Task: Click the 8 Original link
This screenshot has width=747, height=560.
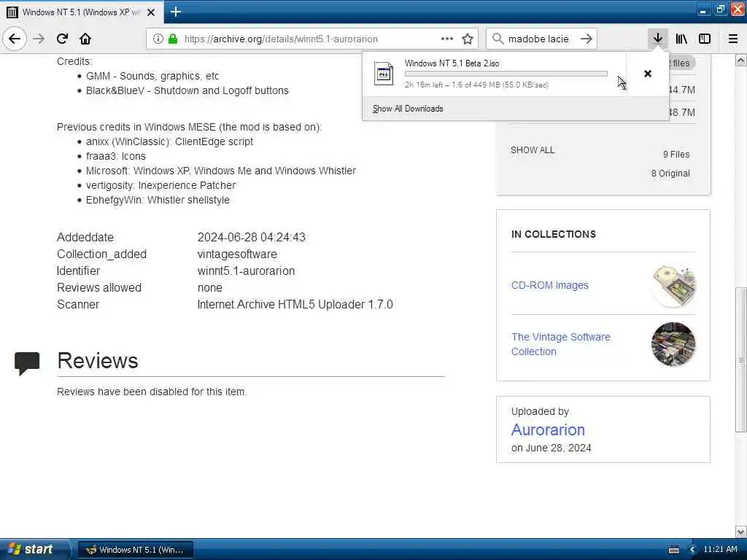Action: click(670, 174)
